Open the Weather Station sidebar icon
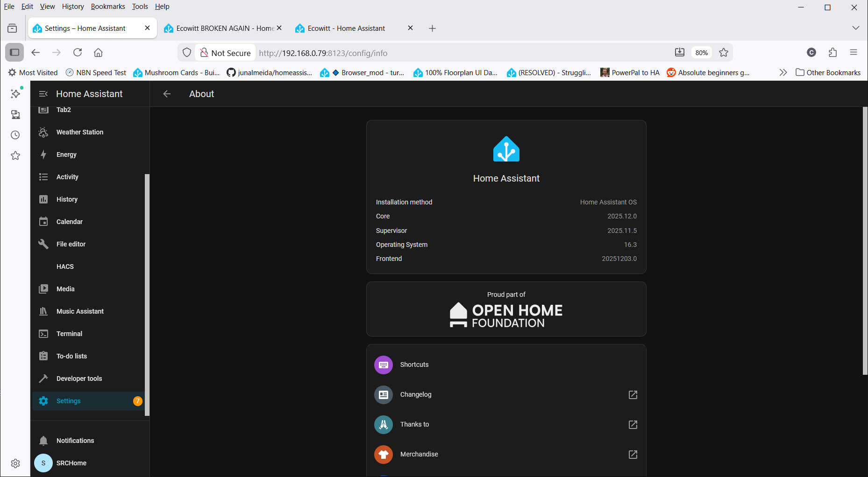 [x=43, y=132]
